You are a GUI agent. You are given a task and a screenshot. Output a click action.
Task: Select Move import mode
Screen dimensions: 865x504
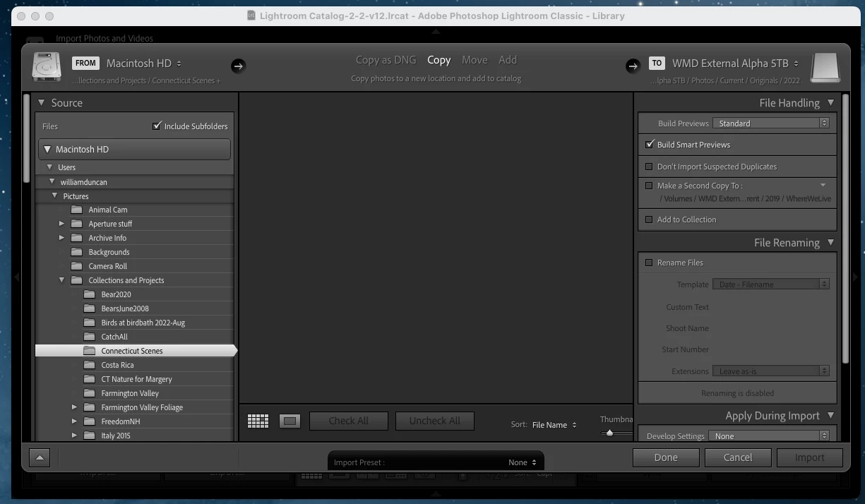click(x=475, y=60)
